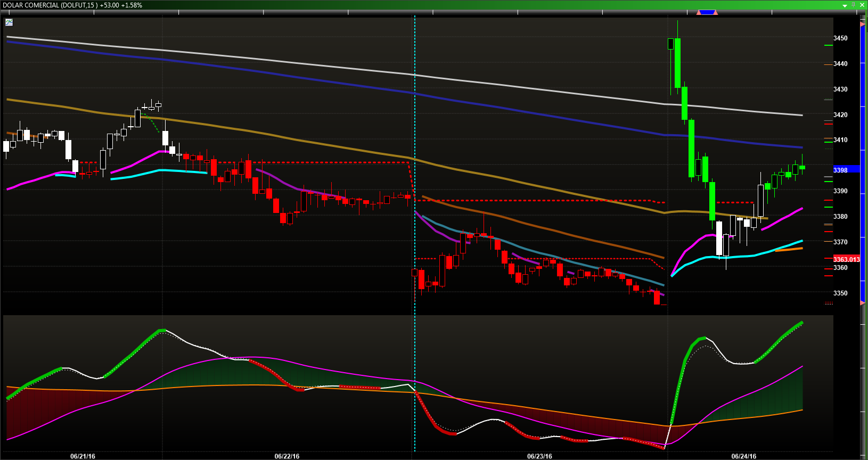Click right pink triangle of horizontal range slider
The width and height of the screenshot is (868, 460).
coord(715,12)
